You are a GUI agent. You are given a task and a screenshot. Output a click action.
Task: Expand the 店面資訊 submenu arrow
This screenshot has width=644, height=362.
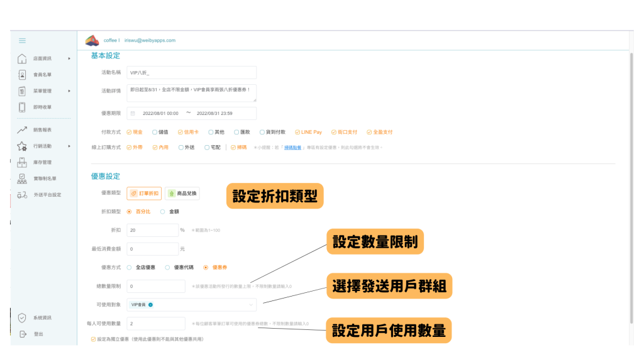point(69,58)
